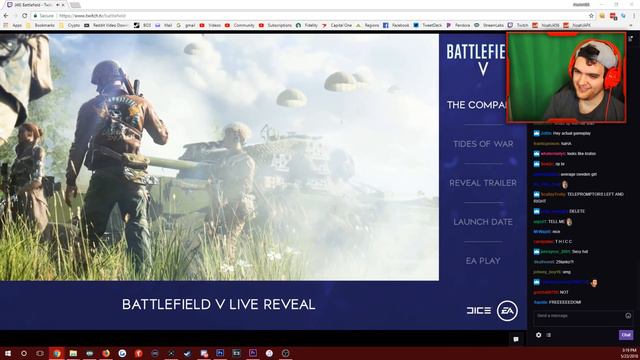Open the chat viewer list icon
The width and height of the screenshot is (640, 360).
(549, 335)
